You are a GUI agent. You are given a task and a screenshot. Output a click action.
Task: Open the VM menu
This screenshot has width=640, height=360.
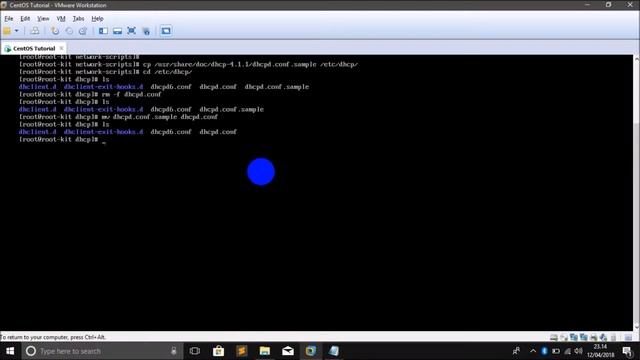(61, 19)
